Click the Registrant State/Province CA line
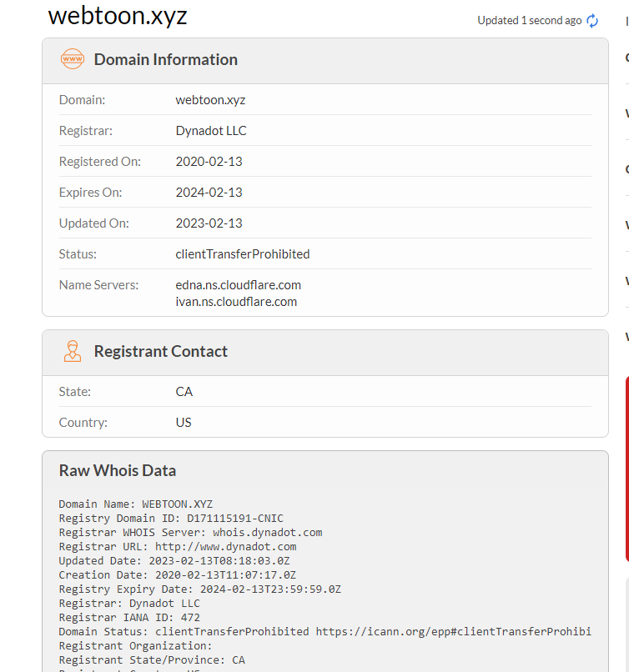The image size is (629, 672). pos(152,659)
